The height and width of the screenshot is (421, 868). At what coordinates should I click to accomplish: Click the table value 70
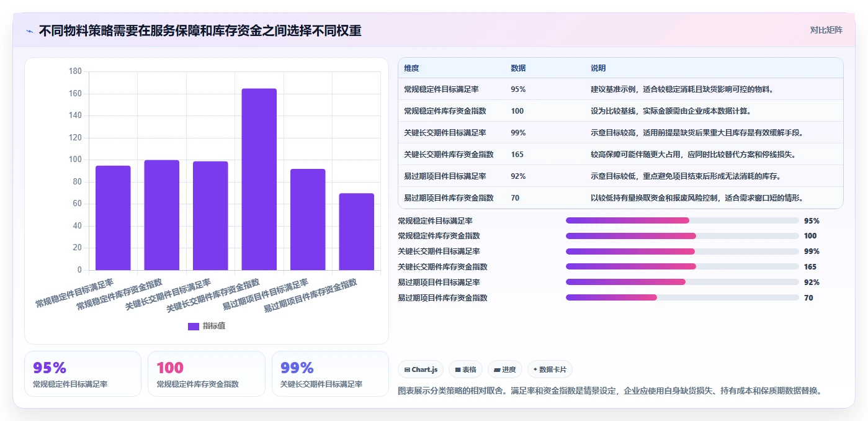click(x=515, y=198)
